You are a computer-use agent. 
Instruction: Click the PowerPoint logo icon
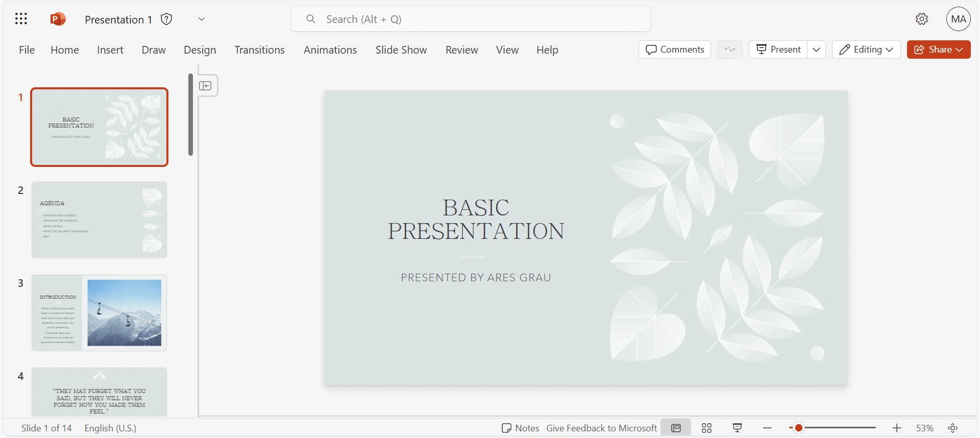point(58,19)
